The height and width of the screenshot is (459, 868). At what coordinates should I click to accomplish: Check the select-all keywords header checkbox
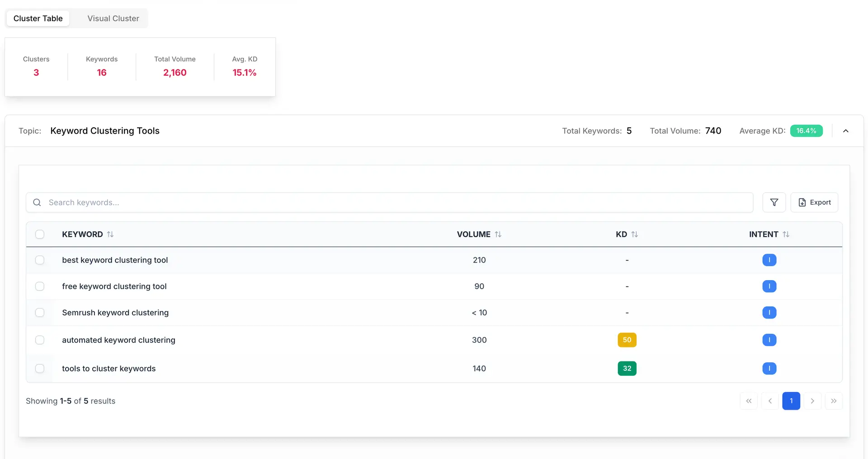coord(40,234)
